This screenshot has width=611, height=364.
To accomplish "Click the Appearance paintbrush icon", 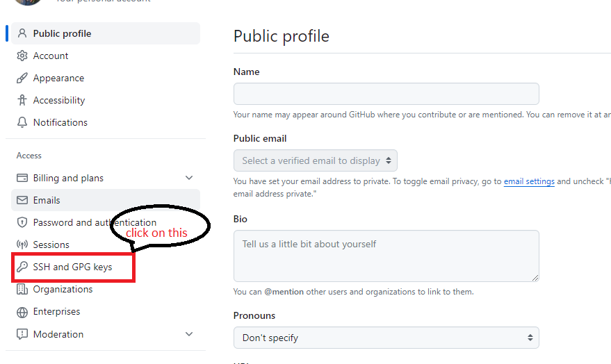I will 22,78.
